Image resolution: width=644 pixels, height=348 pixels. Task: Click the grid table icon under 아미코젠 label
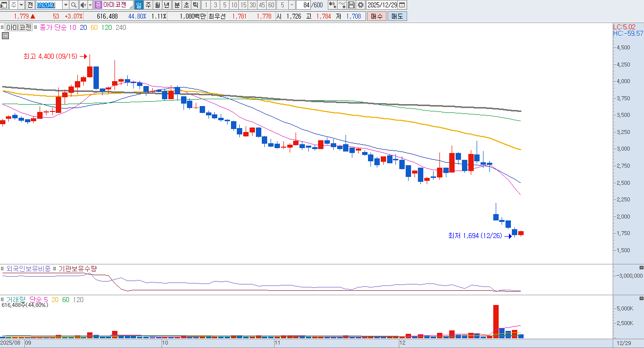[x=5, y=36]
